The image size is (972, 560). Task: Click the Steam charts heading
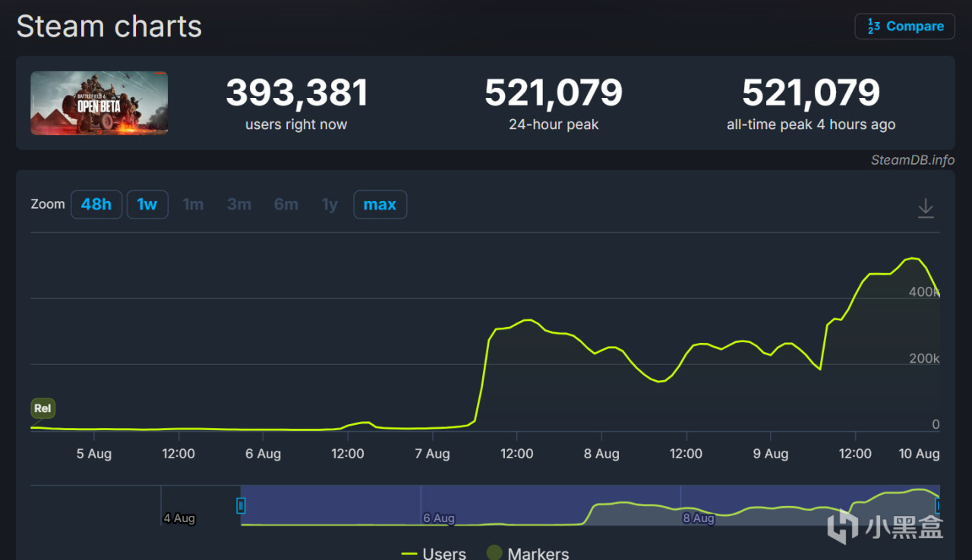coord(109,27)
